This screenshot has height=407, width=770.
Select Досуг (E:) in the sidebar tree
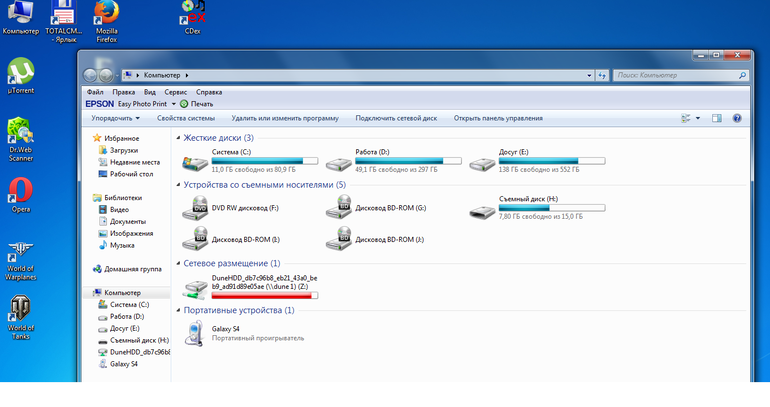click(x=119, y=328)
